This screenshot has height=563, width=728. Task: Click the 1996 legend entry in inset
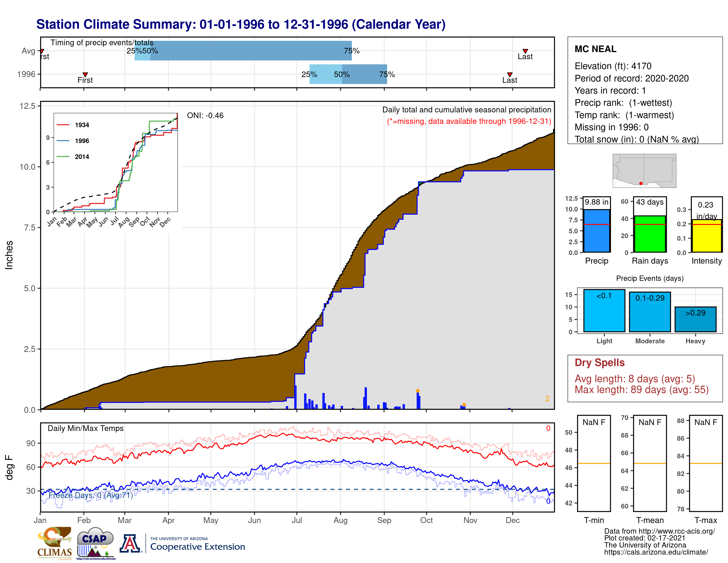pos(73,141)
